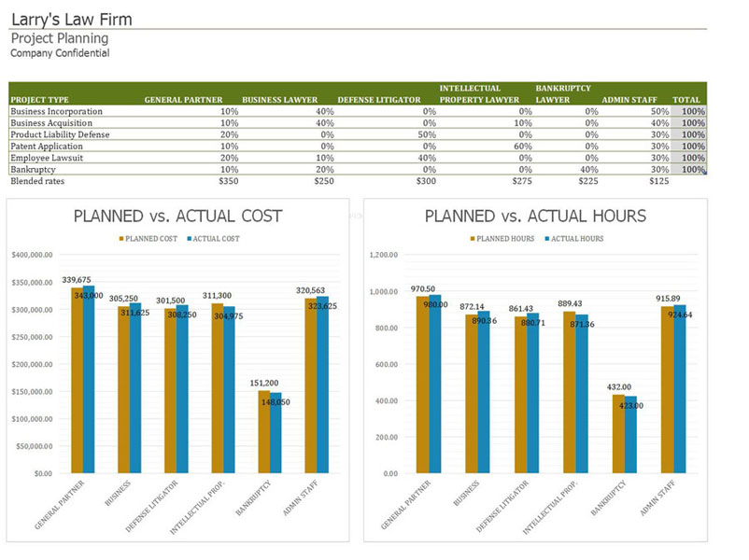Select the Employee Lawsuit row label
Image resolution: width=749 pixels, height=560 pixels.
pyautogui.click(x=45, y=158)
